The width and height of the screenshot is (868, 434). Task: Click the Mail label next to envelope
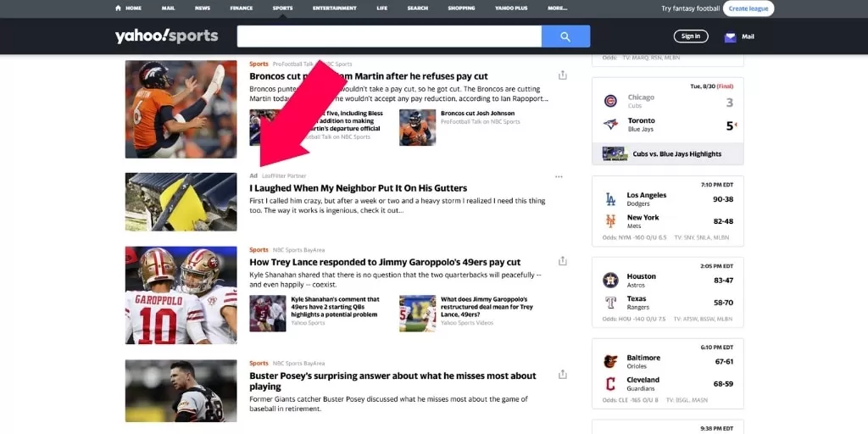pos(748,37)
